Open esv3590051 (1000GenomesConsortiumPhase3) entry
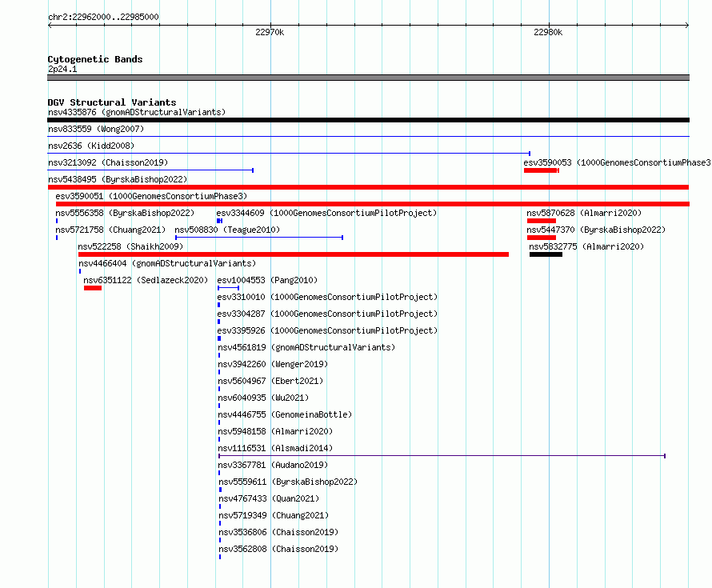 151,196
